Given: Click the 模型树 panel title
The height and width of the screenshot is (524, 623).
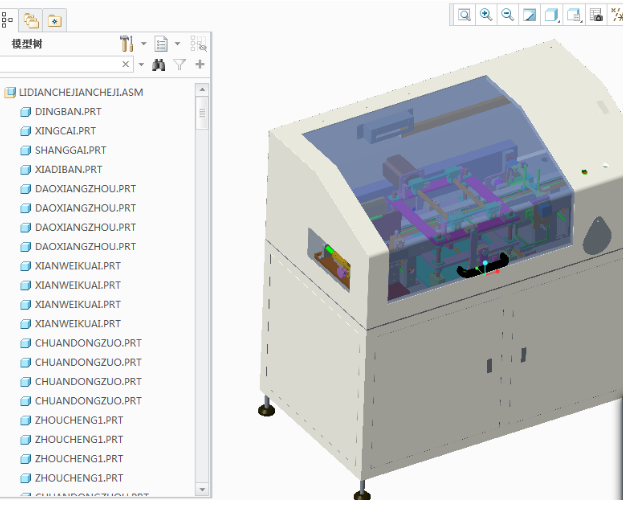Looking at the screenshot, I should [27, 44].
